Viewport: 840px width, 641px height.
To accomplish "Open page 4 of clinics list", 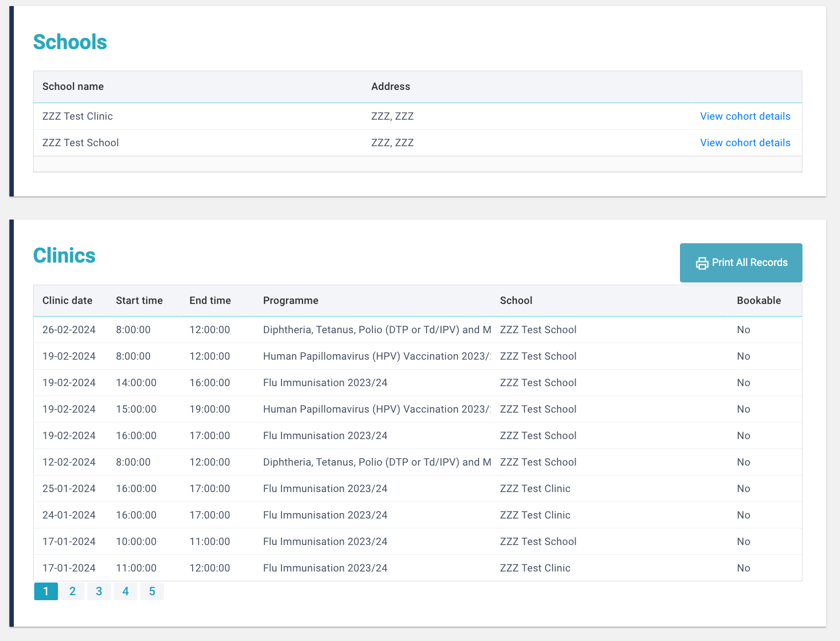I will [125, 591].
